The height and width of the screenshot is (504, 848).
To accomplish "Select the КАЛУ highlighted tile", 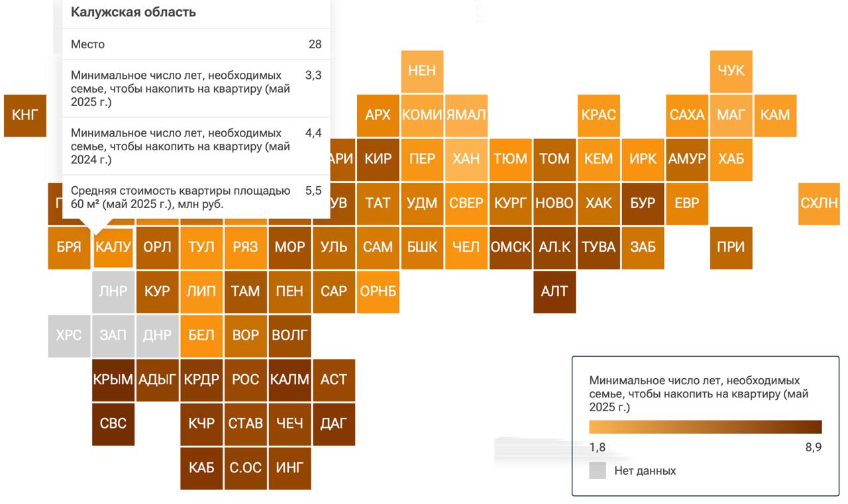I will (113, 248).
